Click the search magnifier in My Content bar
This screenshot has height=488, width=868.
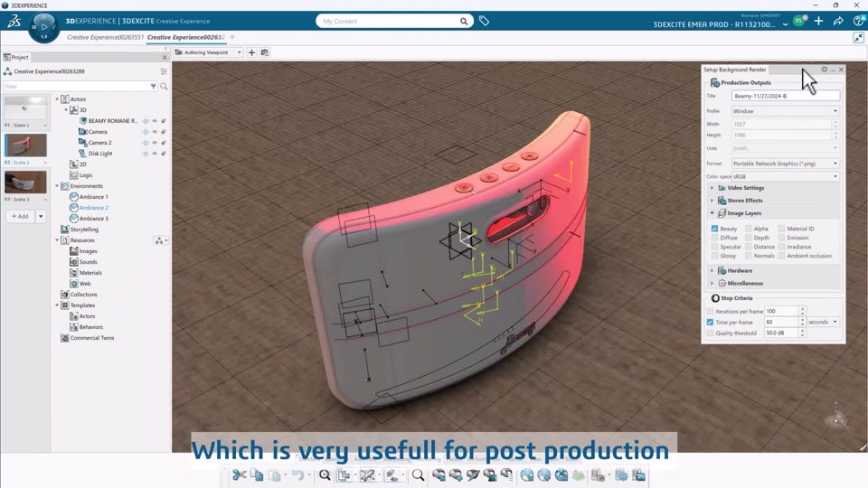click(x=463, y=21)
